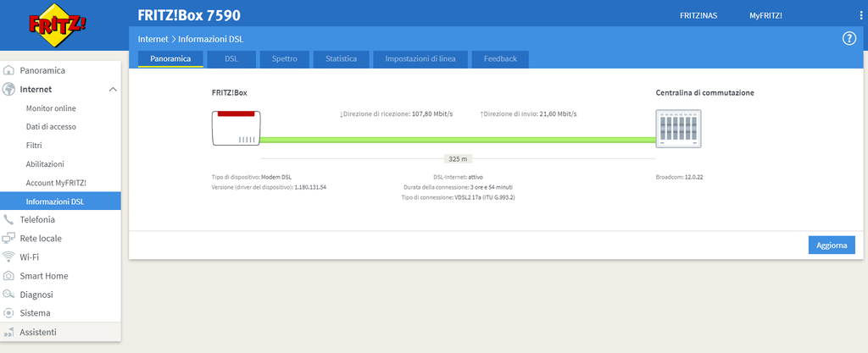Select Monitor online in sidebar
The width and height of the screenshot is (868, 353).
pyautogui.click(x=51, y=108)
